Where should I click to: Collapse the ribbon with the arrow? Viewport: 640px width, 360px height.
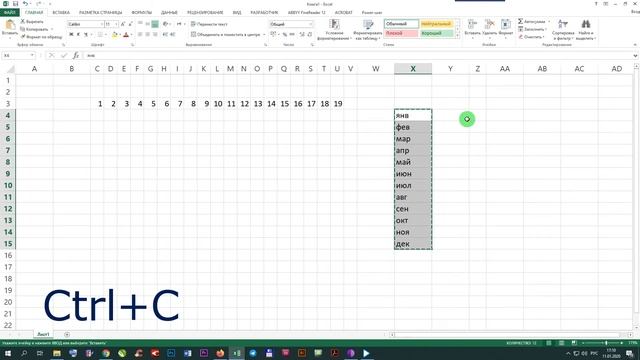635,44
